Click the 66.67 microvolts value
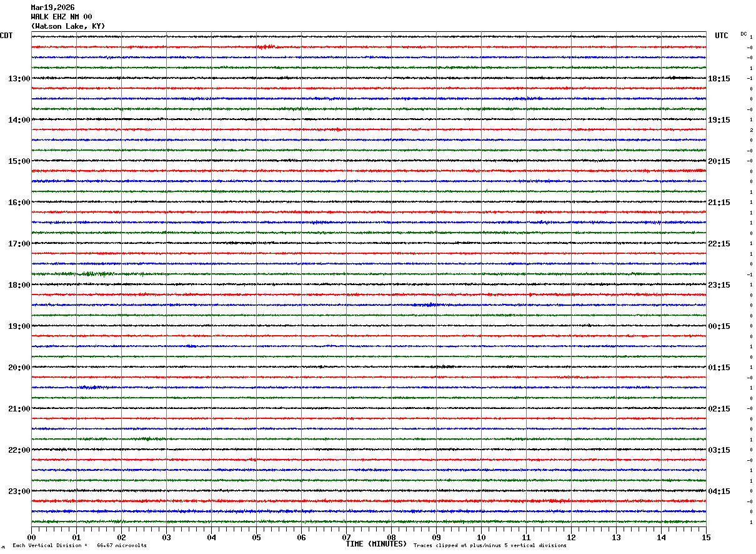This screenshot has height=554, width=756. 122,545
